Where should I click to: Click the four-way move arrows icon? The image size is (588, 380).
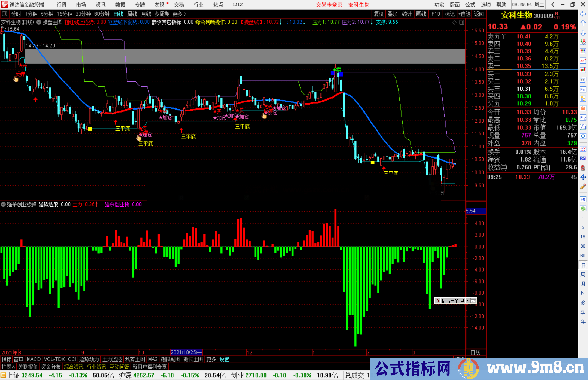(583, 177)
